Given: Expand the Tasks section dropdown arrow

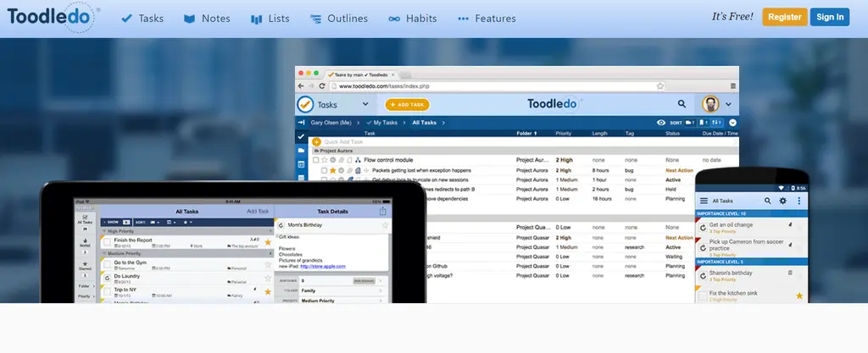Looking at the screenshot, I should pos(365,104).
